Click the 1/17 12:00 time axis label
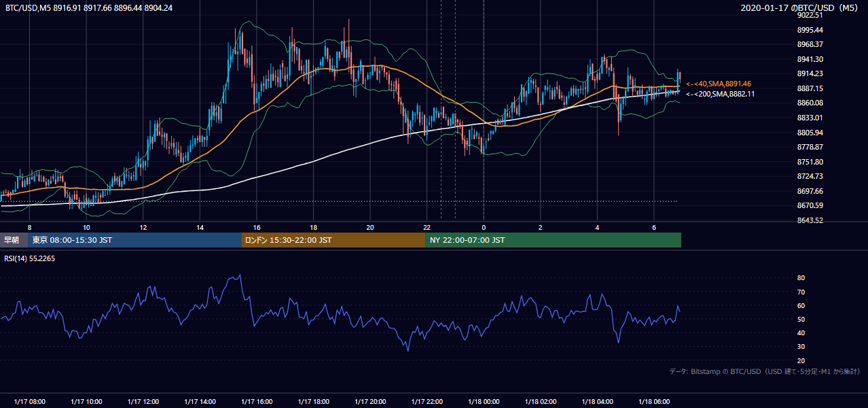The width and height of the screenshot is (868, 408). click(x=143, y=402)
